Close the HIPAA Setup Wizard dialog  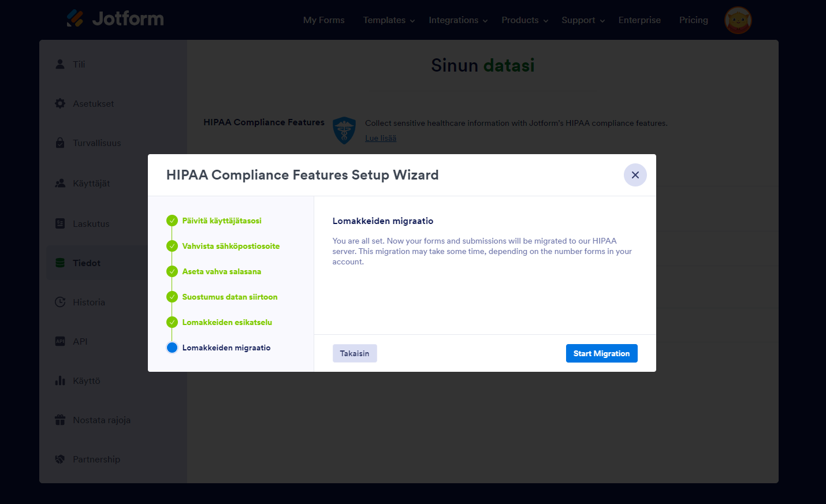635,175
